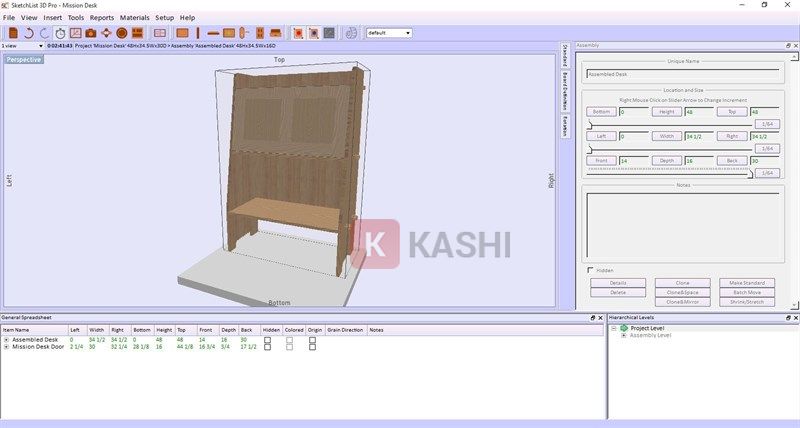
Task: Click the Bottom/Height/Top slider handle
Action: (590, 124)
